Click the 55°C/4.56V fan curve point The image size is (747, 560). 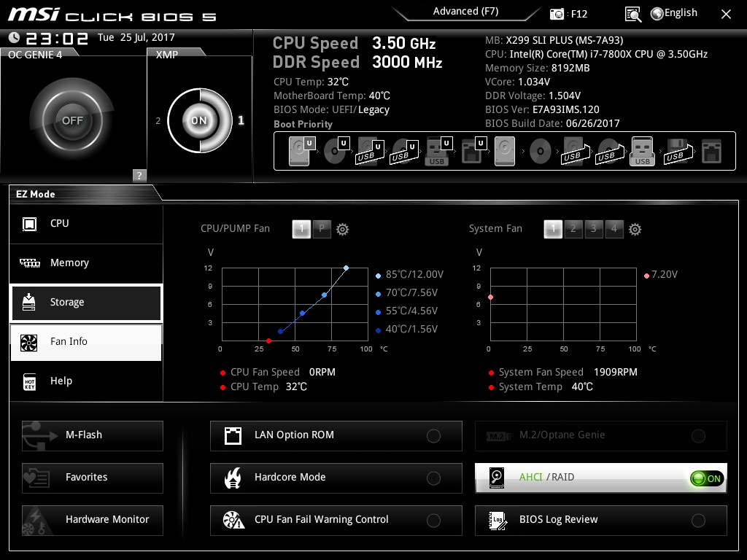302,314
